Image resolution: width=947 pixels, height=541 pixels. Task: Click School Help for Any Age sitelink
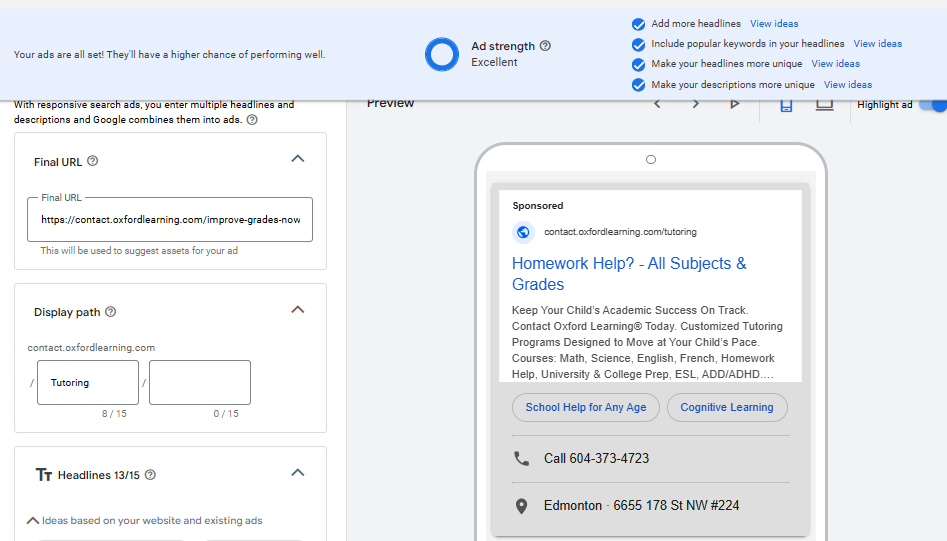[586, 408]
